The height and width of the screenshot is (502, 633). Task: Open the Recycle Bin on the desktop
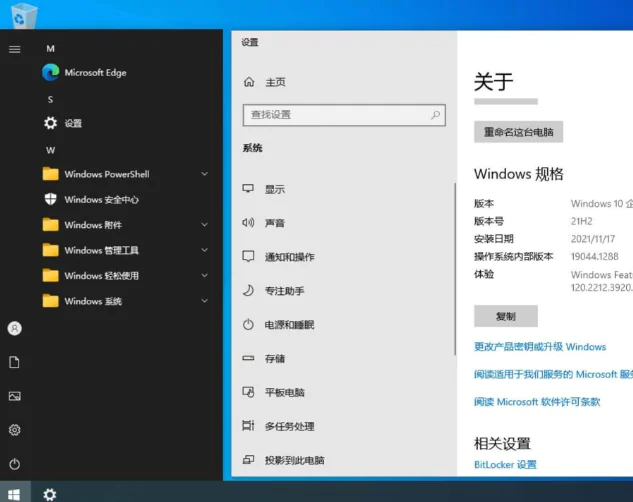tap(24, 15)
